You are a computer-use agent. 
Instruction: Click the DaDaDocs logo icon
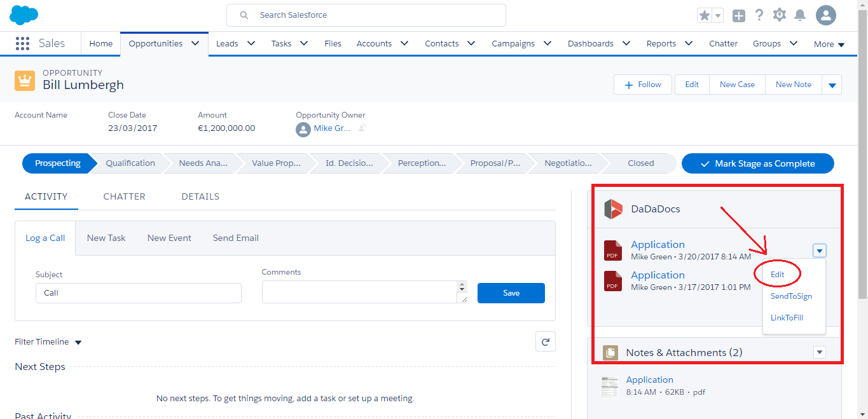[613, 209]
